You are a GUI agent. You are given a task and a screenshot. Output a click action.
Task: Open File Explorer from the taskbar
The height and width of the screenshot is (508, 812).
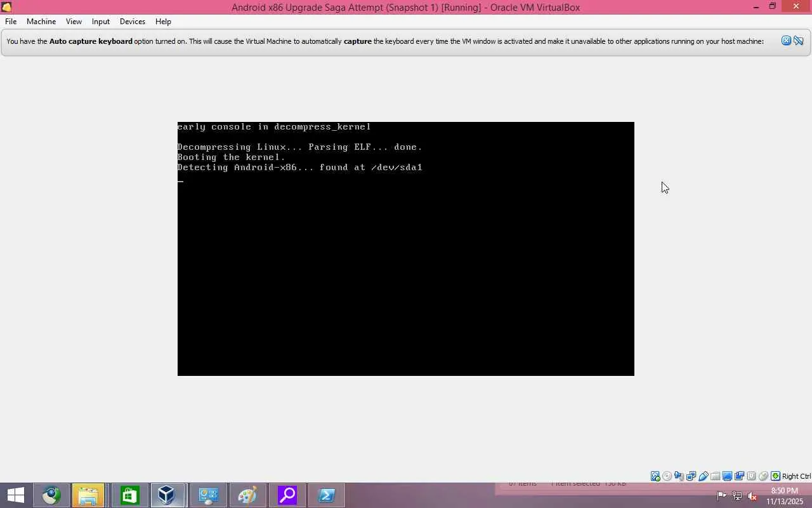coord(88,495)
